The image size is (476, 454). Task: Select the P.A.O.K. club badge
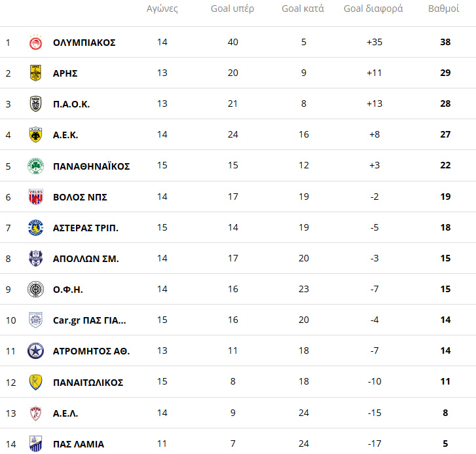coord(35,104)
